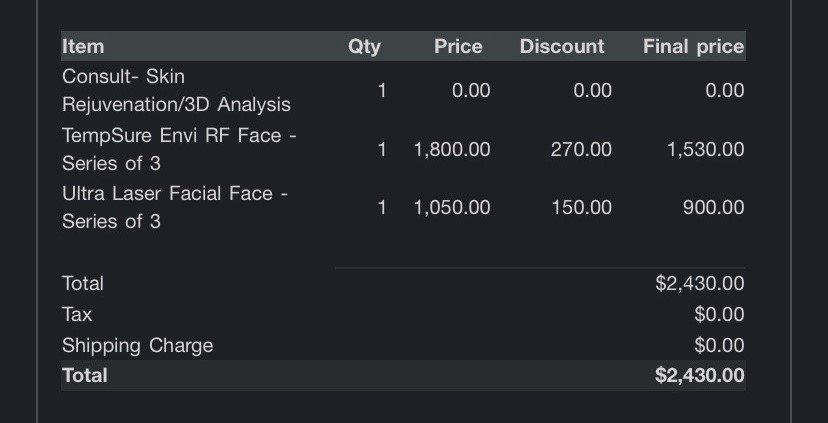The height and width of the screenshot is (423, 828).
Task: Click the Discount column header
Action: (562, 46)
